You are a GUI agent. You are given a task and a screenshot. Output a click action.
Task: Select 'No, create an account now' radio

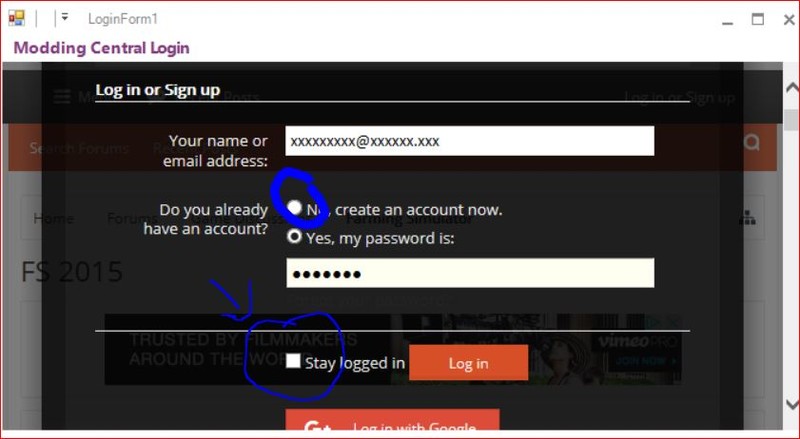click(294, 207)
